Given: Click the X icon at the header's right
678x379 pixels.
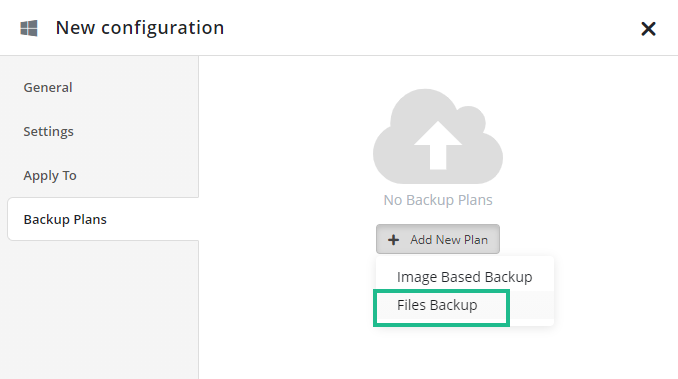Looking at the screenshot, I should (648, 29).
